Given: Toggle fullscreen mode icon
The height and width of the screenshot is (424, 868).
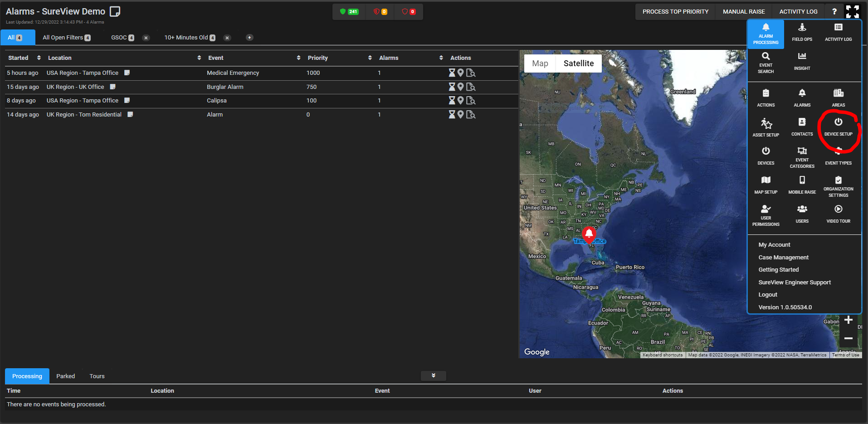Looking at the screenshot, I should click(852, 12).
